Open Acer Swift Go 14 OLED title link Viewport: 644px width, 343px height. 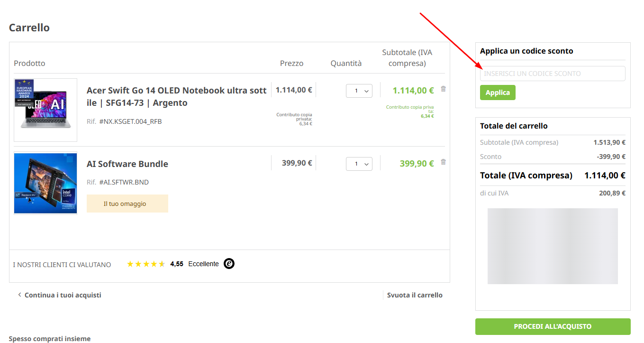pyautogui.click(x=176, y=96)
